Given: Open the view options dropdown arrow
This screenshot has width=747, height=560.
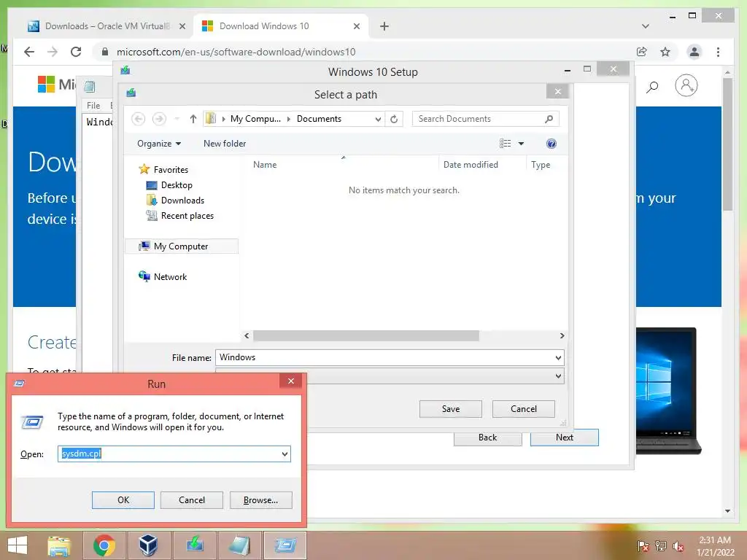Looking at the screenshot, I should (521, 144).
